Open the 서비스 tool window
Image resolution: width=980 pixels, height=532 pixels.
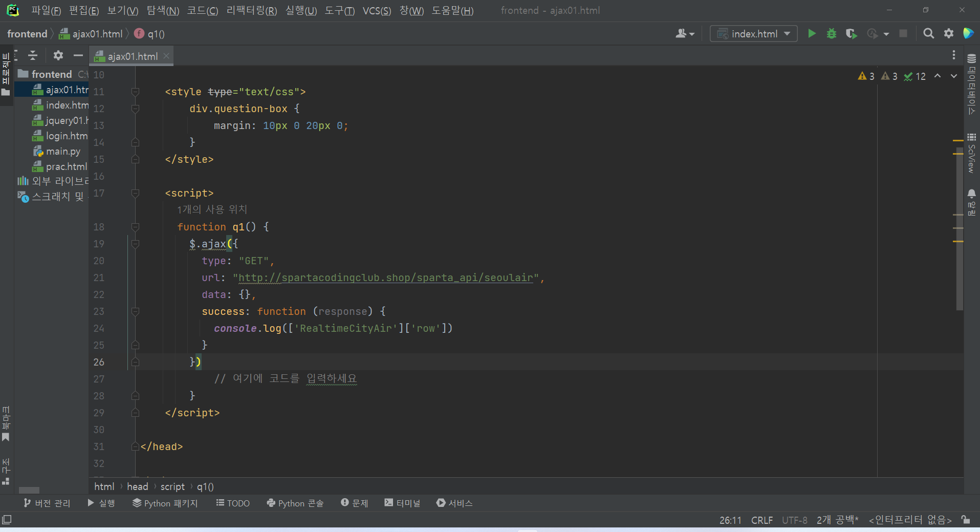click(x=454, y=503)
